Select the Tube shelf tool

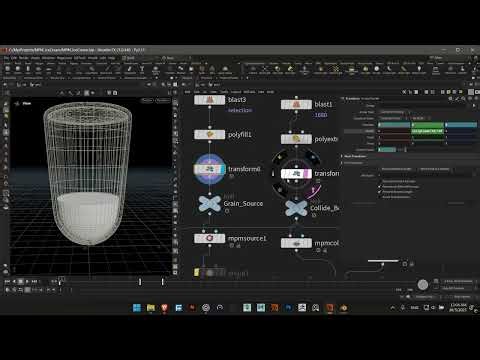(28, 70)
